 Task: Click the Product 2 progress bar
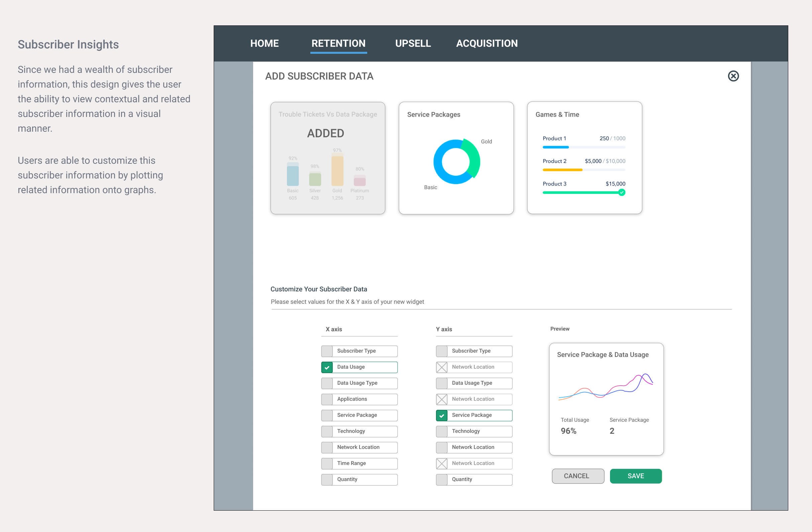584,170
